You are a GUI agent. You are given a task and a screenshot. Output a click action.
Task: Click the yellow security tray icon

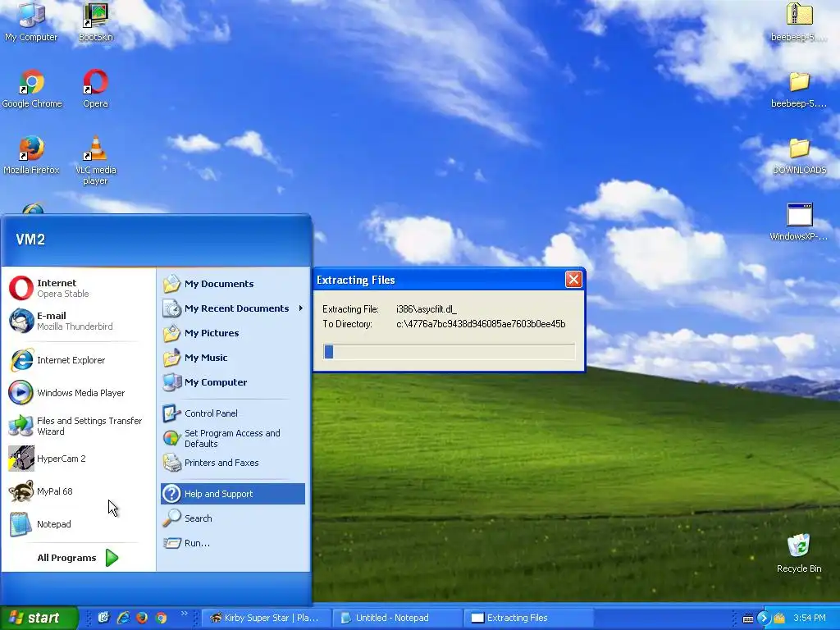point(779,619)
